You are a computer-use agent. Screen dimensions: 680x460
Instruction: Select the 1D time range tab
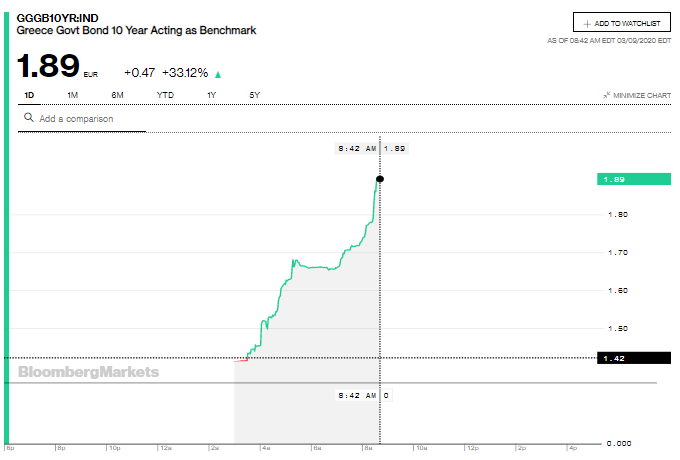point(29,95)
